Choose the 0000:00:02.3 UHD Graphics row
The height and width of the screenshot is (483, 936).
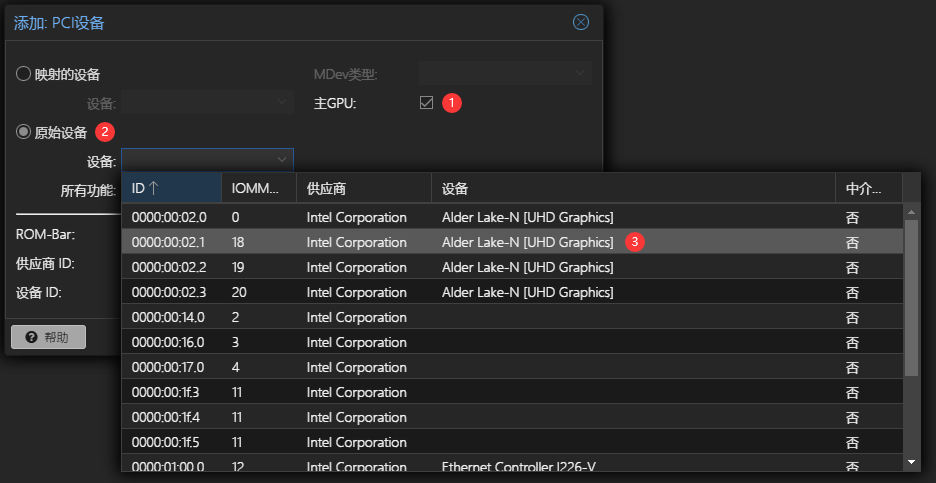(169, 292)
